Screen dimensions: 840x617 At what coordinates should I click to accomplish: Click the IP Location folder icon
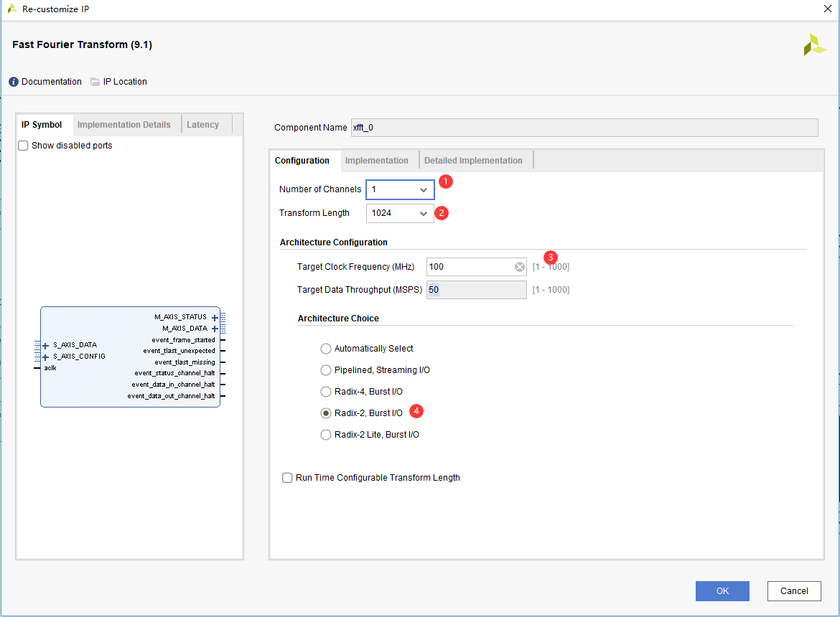tap(95, 82)
